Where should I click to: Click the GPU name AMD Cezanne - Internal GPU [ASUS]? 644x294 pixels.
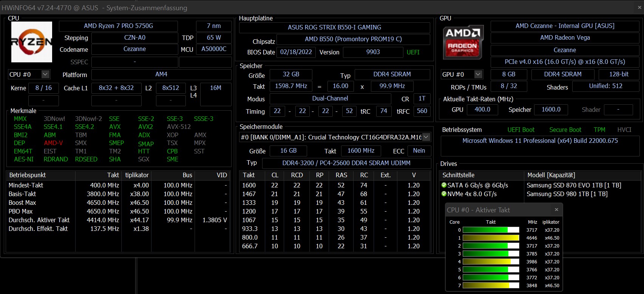click(565, 26)
